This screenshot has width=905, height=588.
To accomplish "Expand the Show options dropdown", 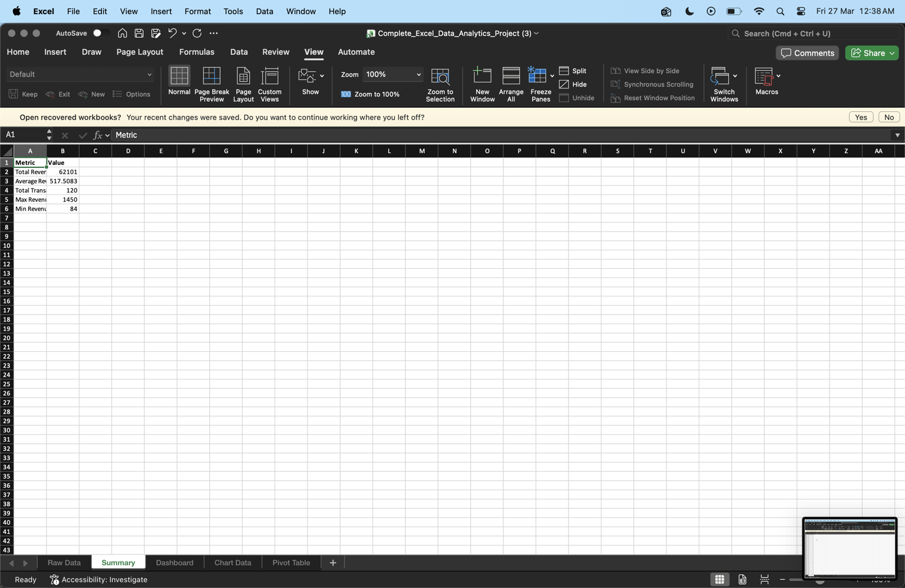I will [322, 76].
